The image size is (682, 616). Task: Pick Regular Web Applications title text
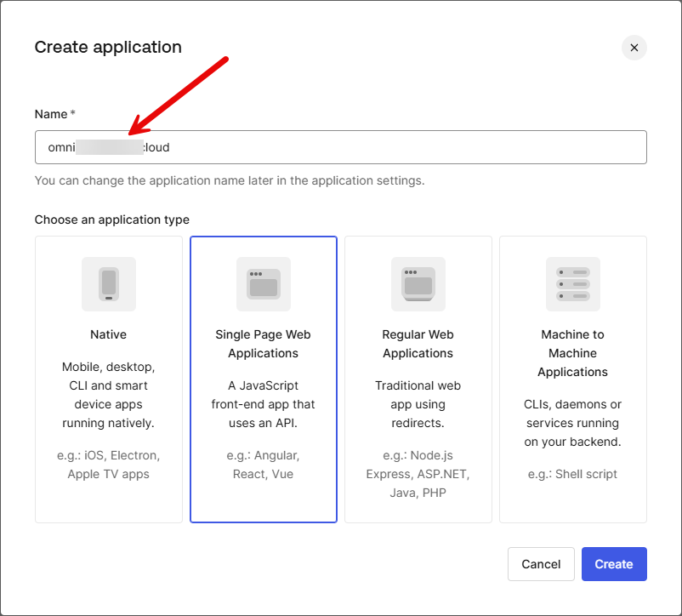(x=418, y=344)
